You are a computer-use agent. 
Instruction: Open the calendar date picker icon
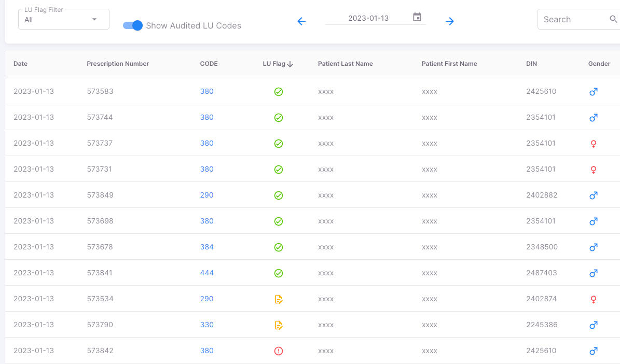(x=417, y=17)
